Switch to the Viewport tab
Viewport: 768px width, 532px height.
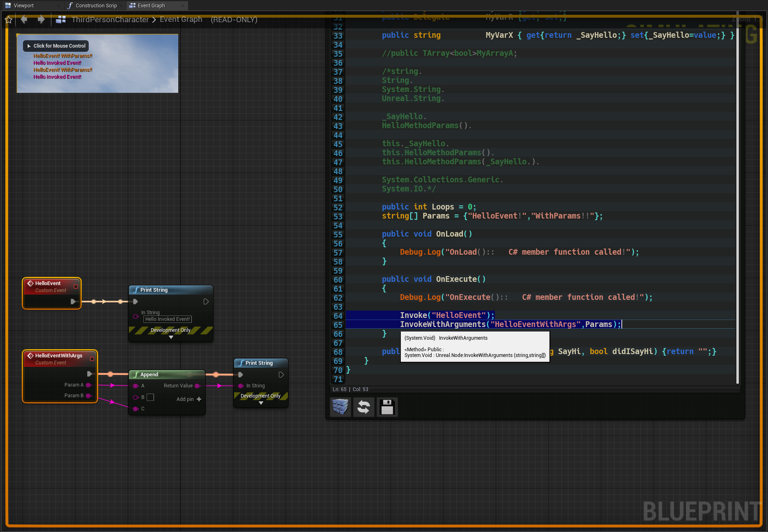(24, 6)
